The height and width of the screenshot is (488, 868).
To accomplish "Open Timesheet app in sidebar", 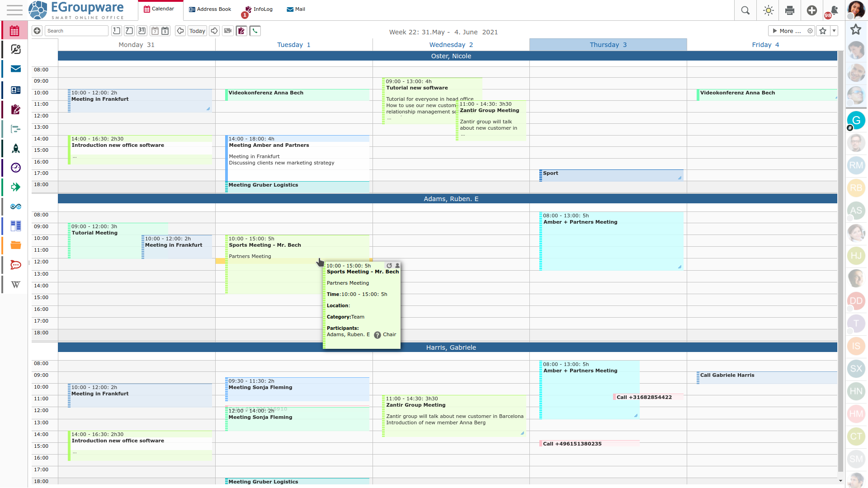I will (16, 168).
